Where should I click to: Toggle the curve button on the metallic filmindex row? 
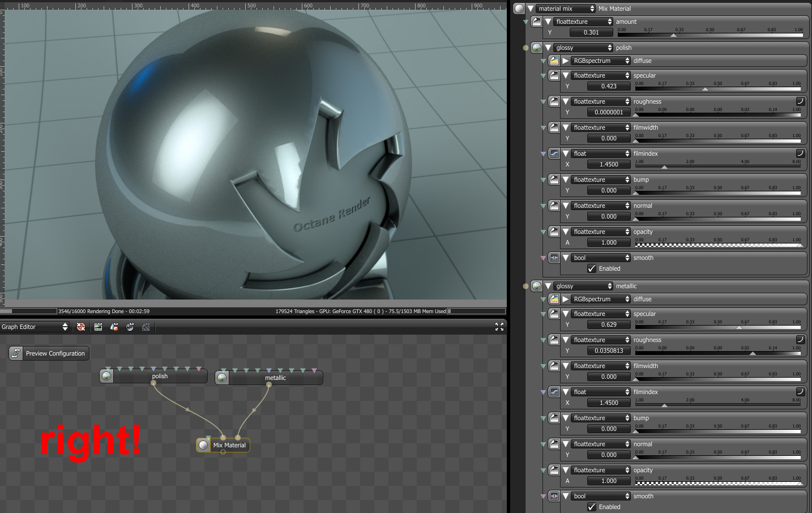click(x=800, y=392)
